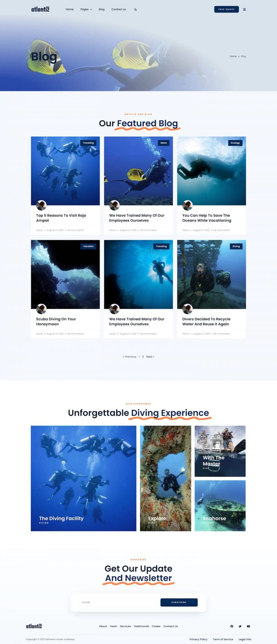The image size is (277, 644).
Task: Open the hamburger menu icon
Action: 244,9
